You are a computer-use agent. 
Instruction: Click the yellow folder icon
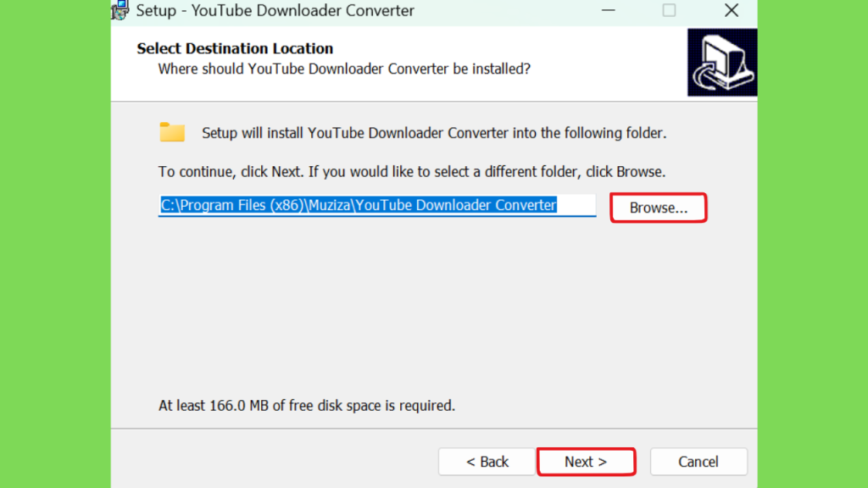coord(172,132)
